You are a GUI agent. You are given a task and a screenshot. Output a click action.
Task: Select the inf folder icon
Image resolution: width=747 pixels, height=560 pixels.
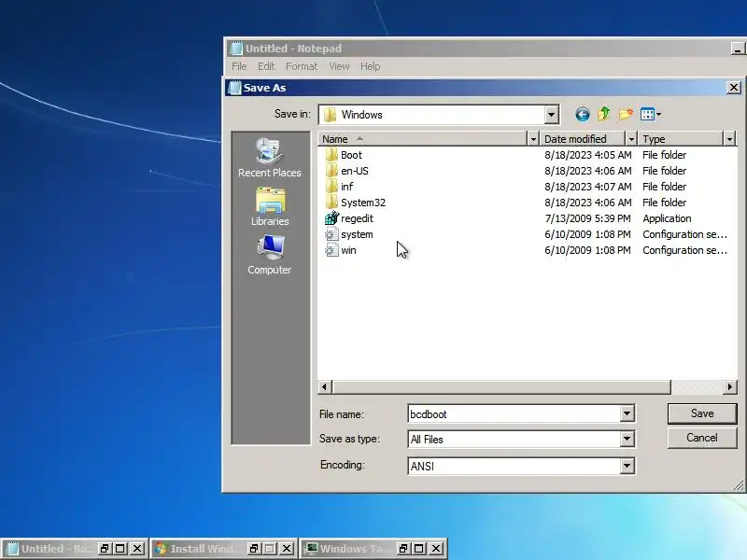(331, 187)
